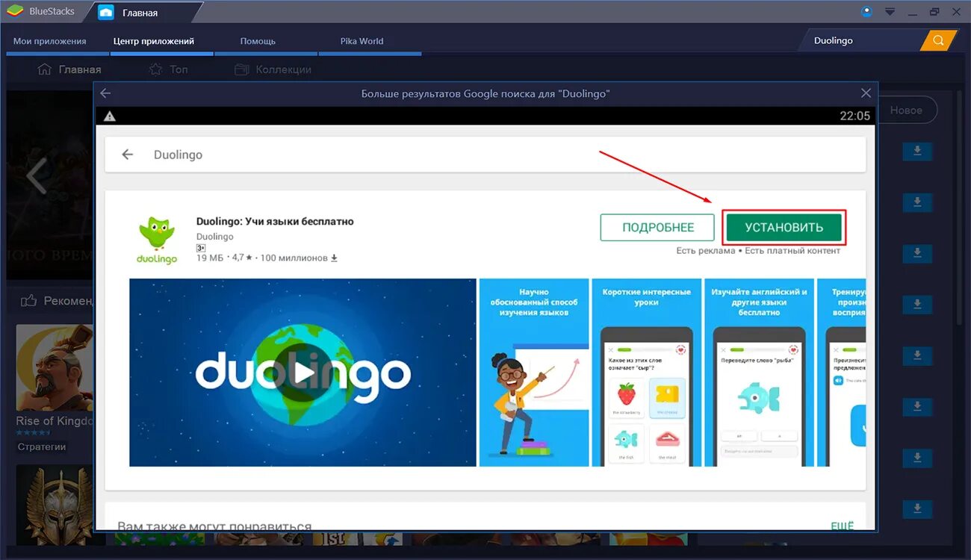The image size is (971, 560).
Task: Click the Стратегии category label
Action: click(x=42, y=447)
